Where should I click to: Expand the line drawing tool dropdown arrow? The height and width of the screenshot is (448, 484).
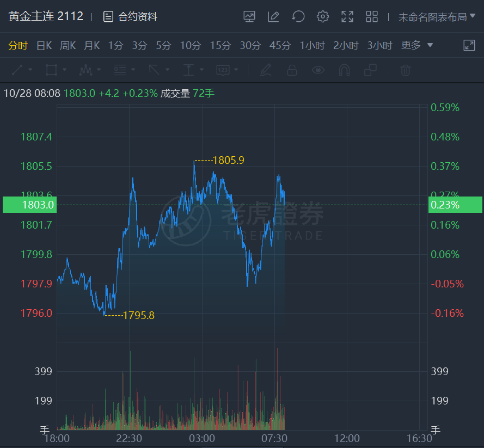[x=30, y=70]
